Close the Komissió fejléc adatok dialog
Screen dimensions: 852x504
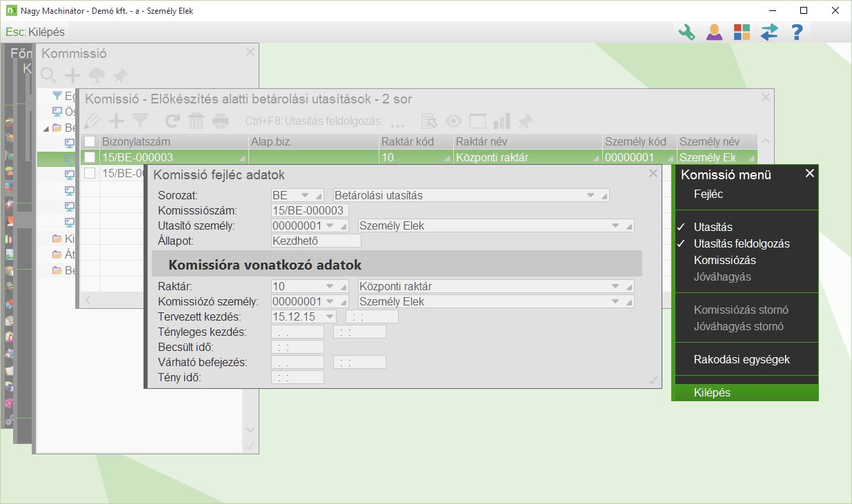coord(653,174)
